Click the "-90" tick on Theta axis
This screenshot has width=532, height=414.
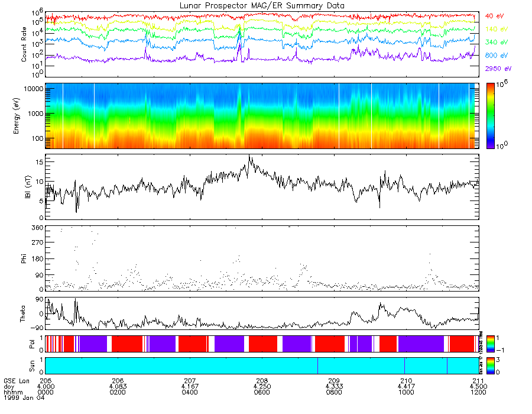click(38, 328)
